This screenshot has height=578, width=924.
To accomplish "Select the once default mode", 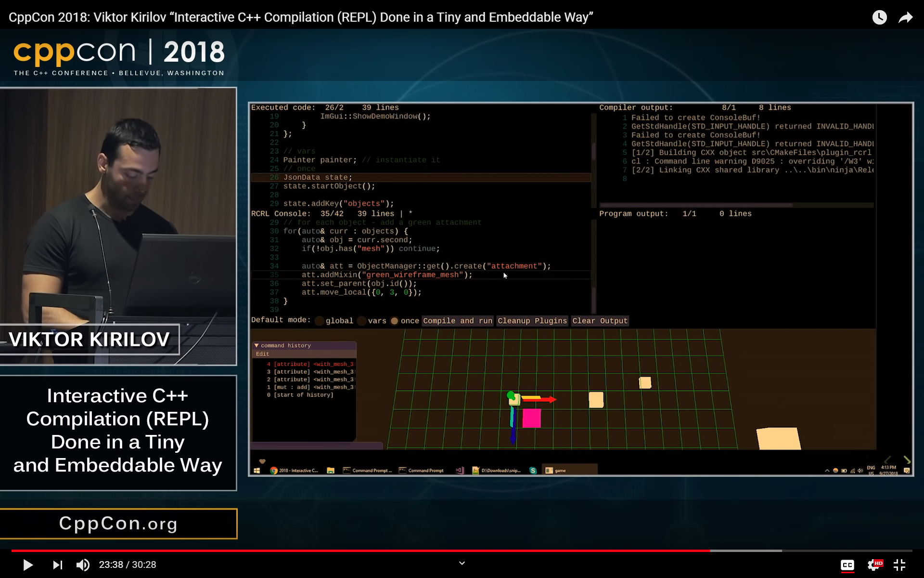I will click(395, 321).
